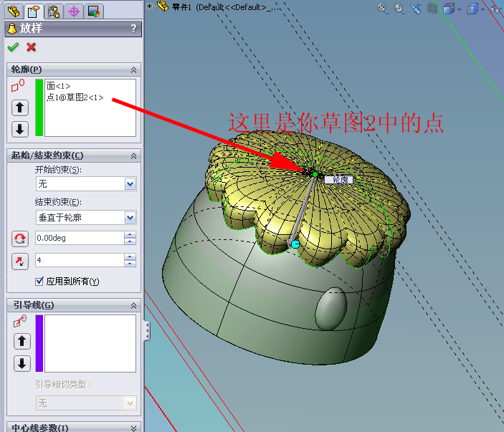This screenshot has height=432, width=504.
Task: Collapse the 起始/结束约束(C) section
Action: 134,155
